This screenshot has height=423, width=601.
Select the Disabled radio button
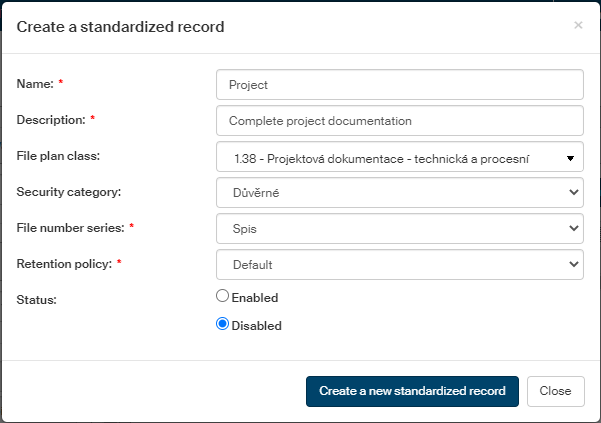(223, 324)
